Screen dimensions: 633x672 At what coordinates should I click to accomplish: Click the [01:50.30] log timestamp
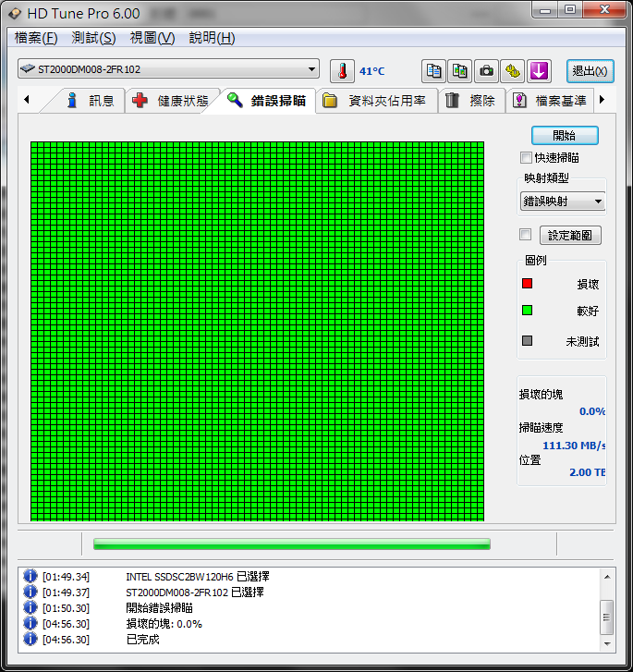tap(66, 608)
